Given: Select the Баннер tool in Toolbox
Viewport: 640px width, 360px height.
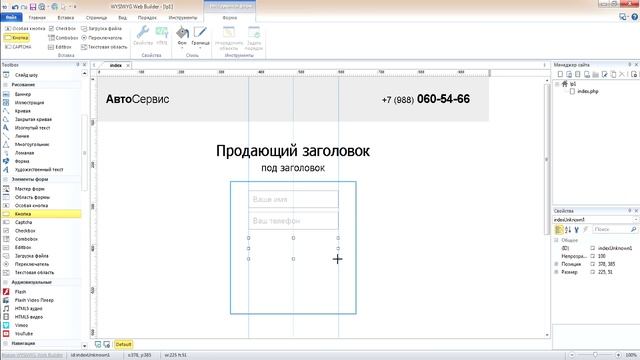Looking at the screenshot, I should (22, 94).
